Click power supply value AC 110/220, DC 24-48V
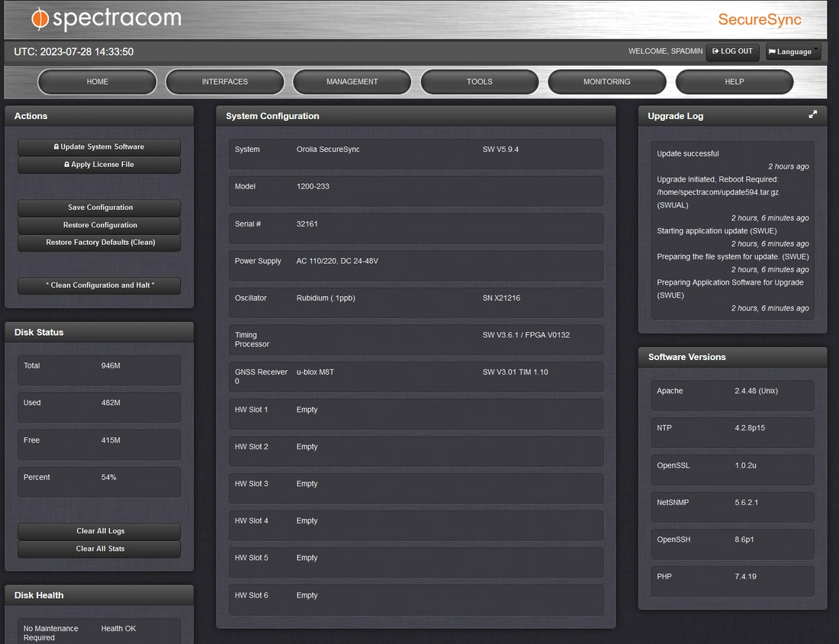Viewport: 839px width, 644px height. [337, 261]
